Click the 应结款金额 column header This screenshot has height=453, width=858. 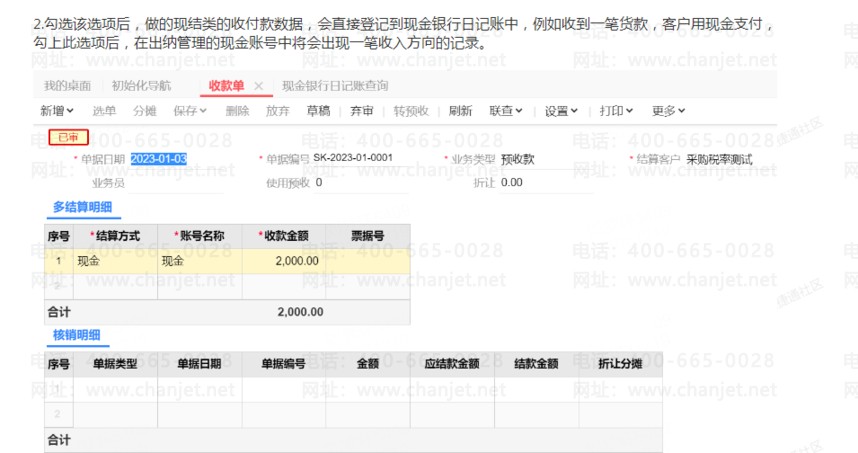[x=452, y=364]
